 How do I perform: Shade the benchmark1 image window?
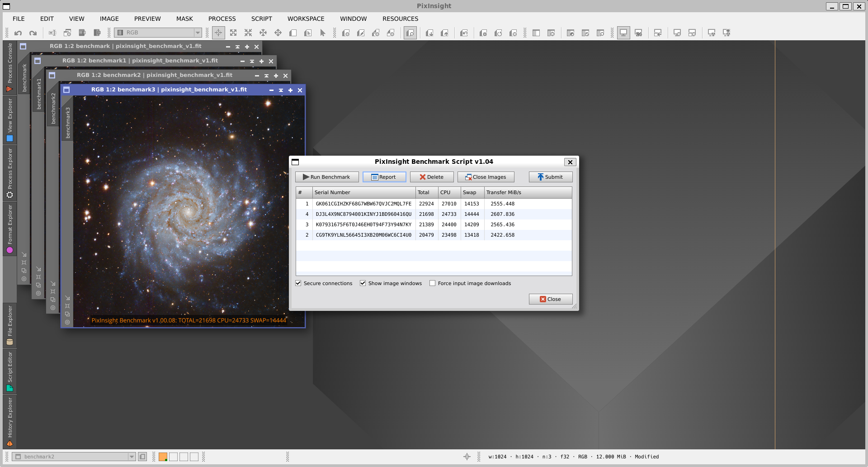[252, 61]
